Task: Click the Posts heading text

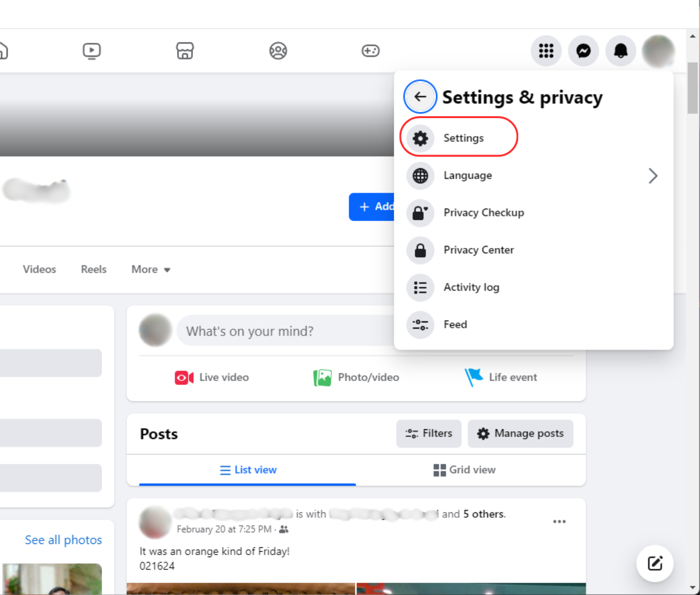Action: coord(159,434)
